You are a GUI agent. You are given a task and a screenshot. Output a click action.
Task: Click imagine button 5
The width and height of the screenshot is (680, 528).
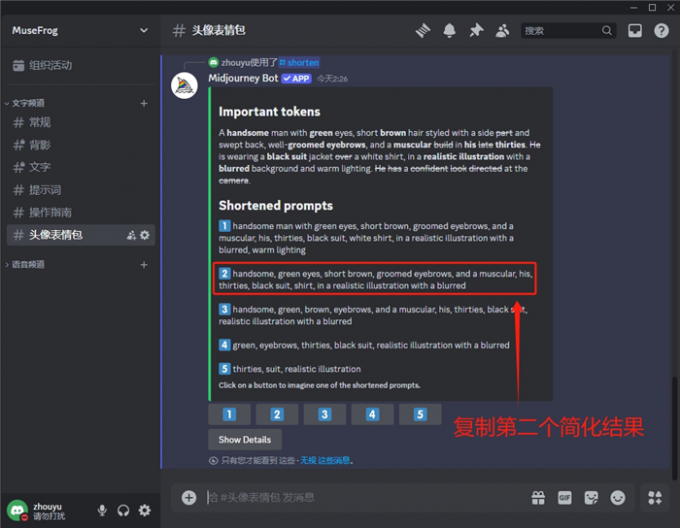pyautogui.click(x=420, y=414)
